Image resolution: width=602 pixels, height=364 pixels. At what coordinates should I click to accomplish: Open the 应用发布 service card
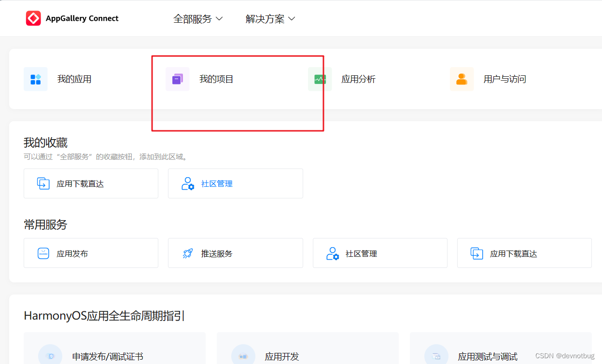(x=91, y=253)
